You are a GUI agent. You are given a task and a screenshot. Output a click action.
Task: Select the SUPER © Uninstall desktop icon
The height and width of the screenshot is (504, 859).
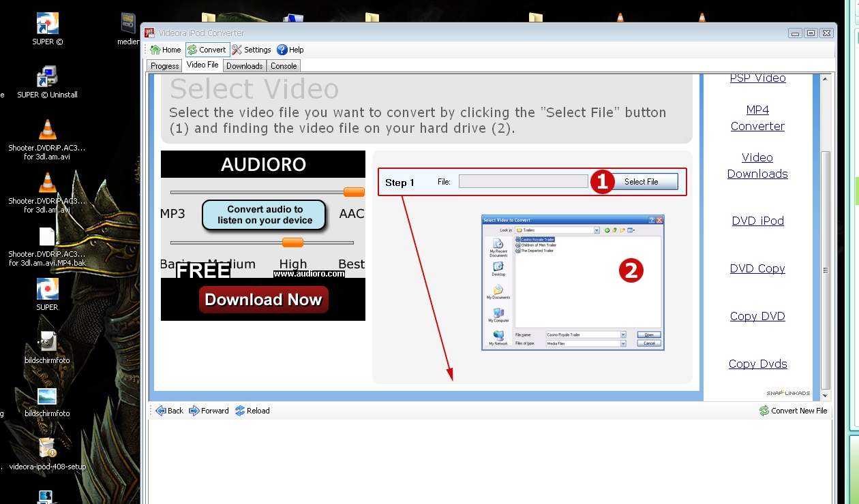tap(47, 82)
